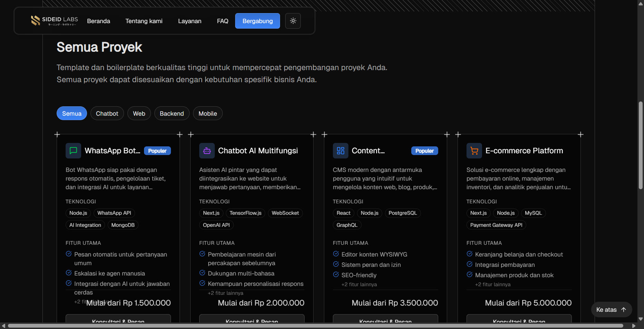This screenshot has width=644, height=329.
Task: Expand +2 fitur lainnya on Chatbot AI card
Action: [x=225, y=293]
